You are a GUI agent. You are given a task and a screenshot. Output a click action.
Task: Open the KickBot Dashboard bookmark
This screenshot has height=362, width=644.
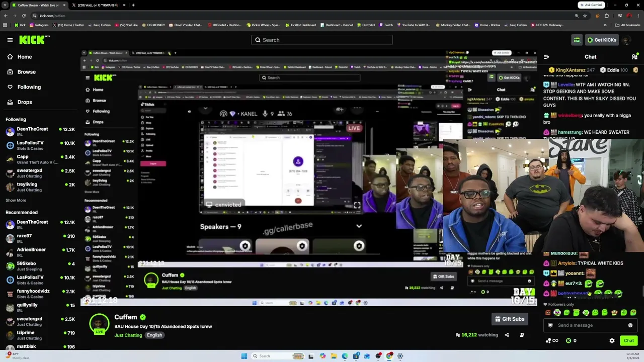(301, 25)
